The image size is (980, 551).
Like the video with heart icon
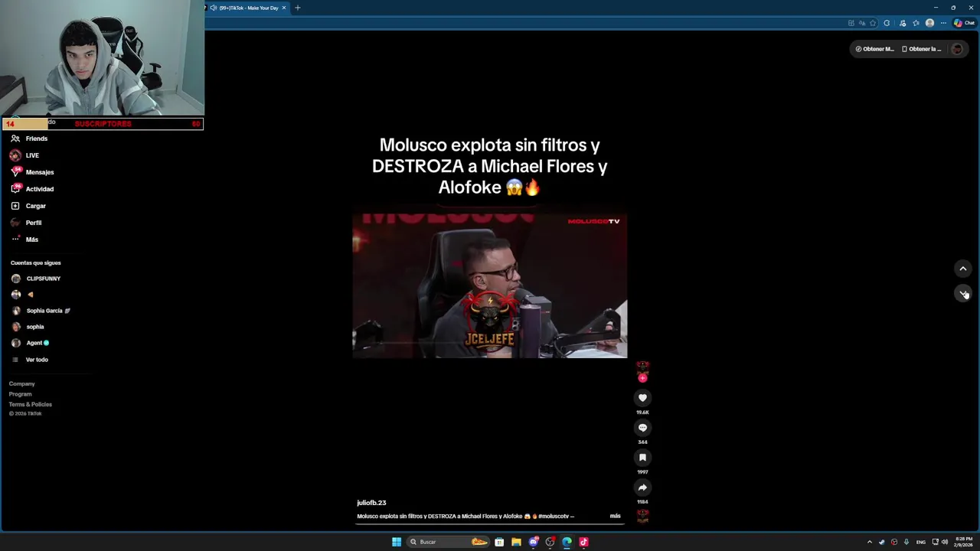pyautogui.click(x=642, y=398)
